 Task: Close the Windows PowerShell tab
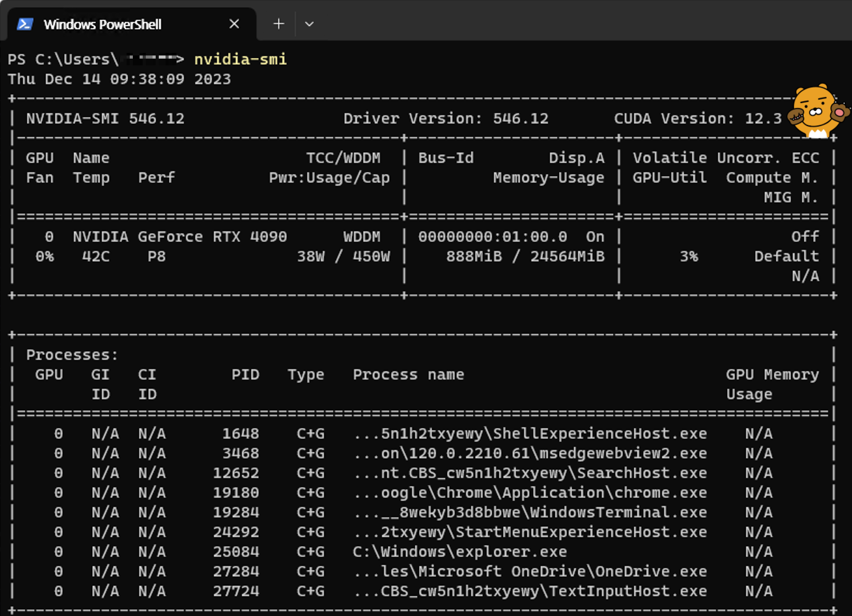point(234,24)
